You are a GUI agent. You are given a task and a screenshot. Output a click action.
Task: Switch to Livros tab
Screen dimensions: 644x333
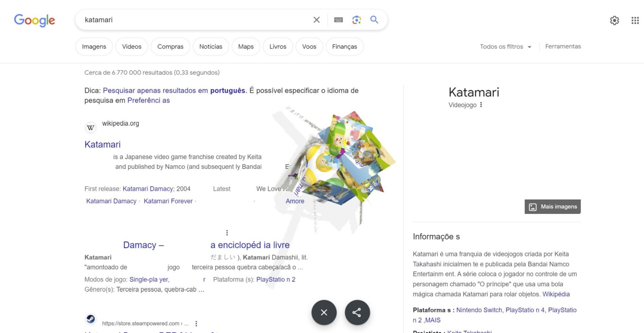point(278,47)
